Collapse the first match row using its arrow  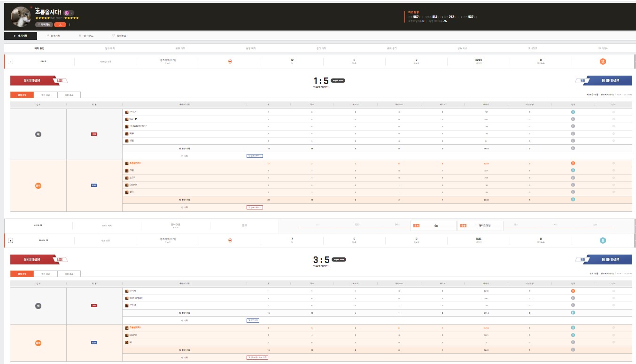(10, 62)
